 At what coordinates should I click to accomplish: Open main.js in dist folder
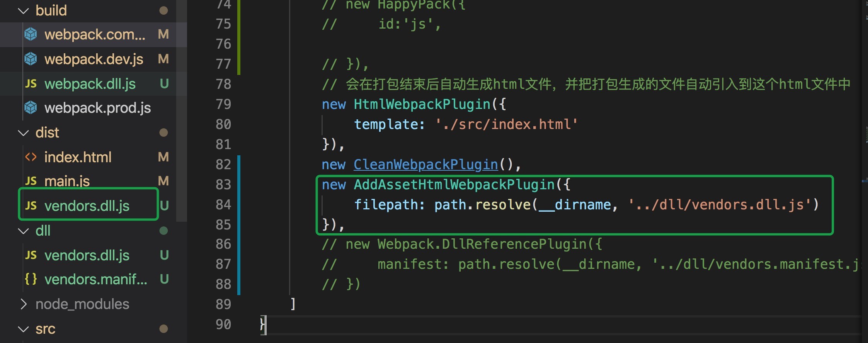67,181
